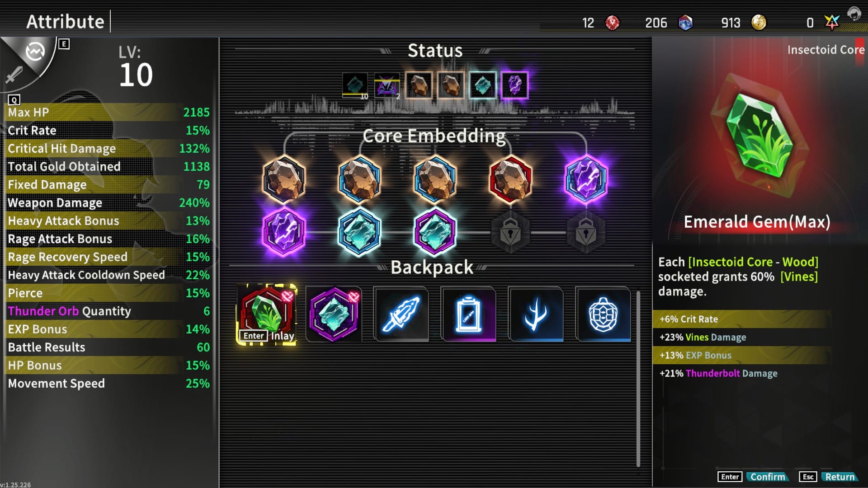Click the backpack scrollbar
The width and height of the screenshot is (868, 488).
tap(638, 379)
